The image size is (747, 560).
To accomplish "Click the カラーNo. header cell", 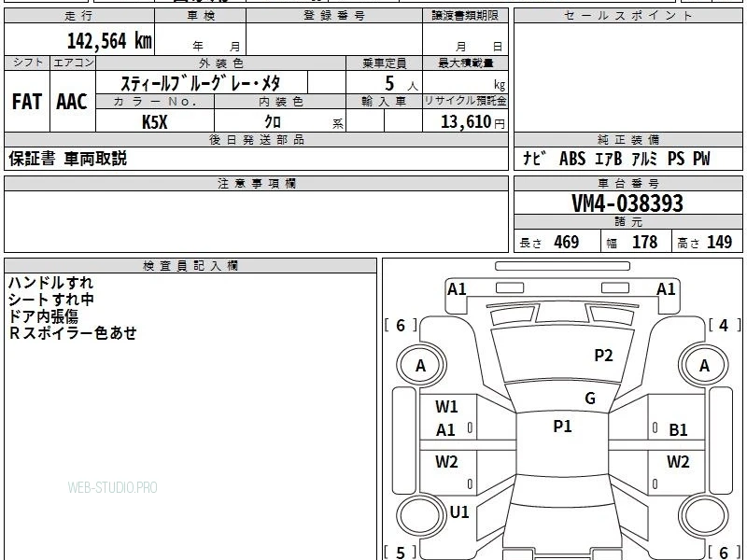I will (155, 102).
